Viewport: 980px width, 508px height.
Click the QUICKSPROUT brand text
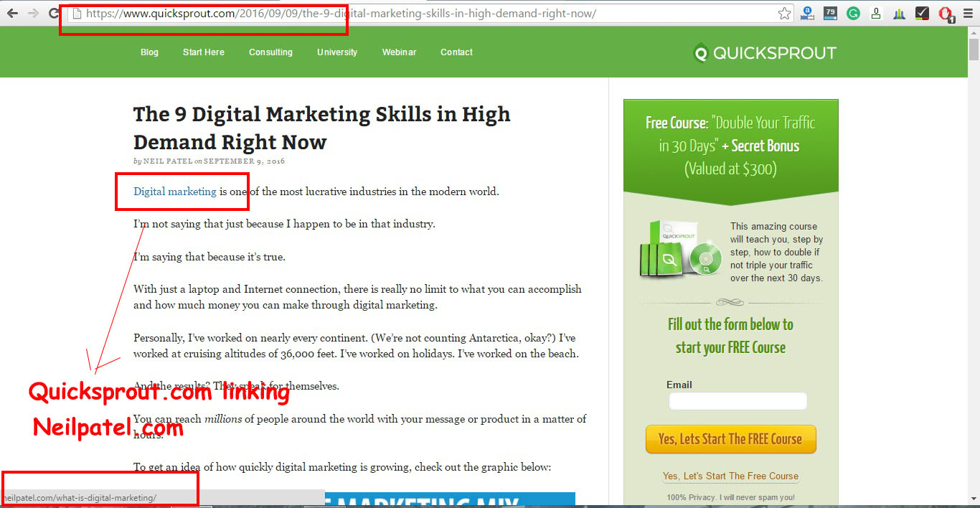click(775, 53)
